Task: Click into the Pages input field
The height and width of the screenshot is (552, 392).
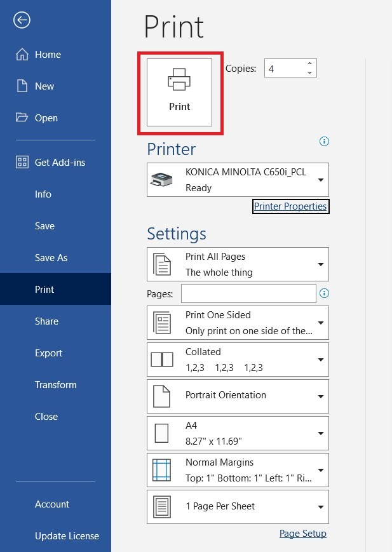Action: (x=248, y=293)
